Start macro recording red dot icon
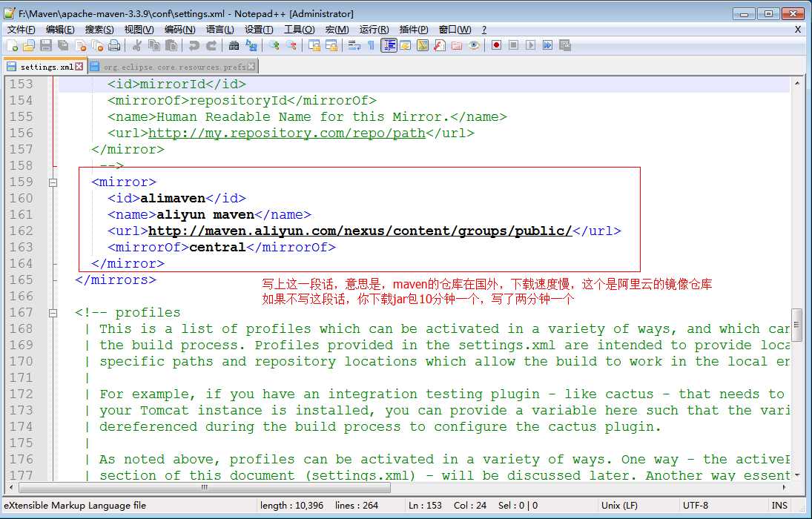The height and width of the screenshot is (519, 812). (x=497, y=45)
